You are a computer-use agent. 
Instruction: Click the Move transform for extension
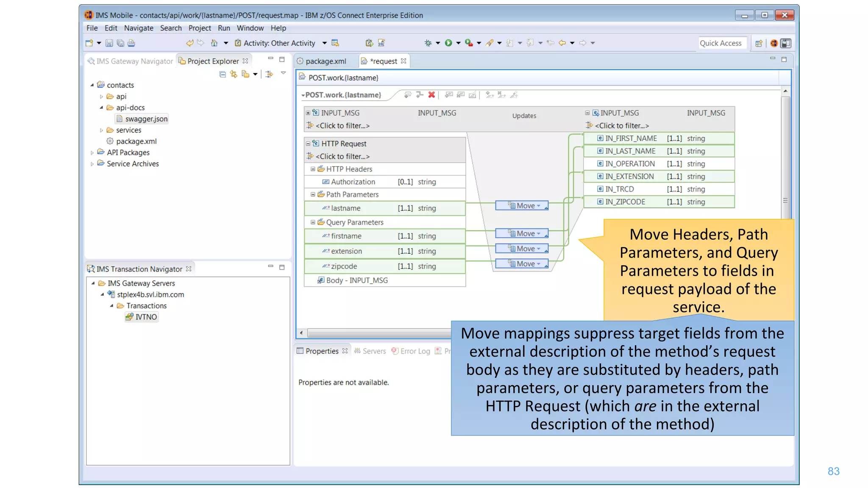point(522,249)
